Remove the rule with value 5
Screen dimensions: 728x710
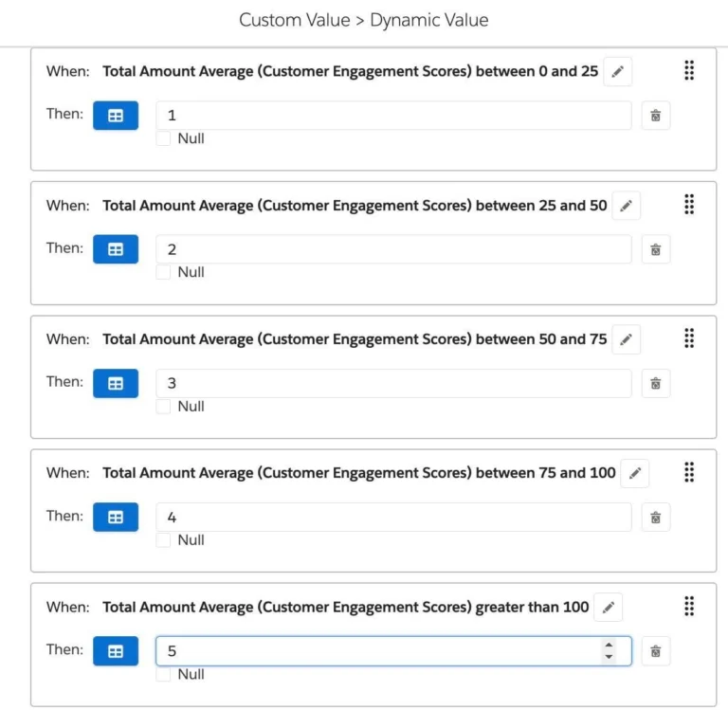pyautogui.click(x=655, y=651)
